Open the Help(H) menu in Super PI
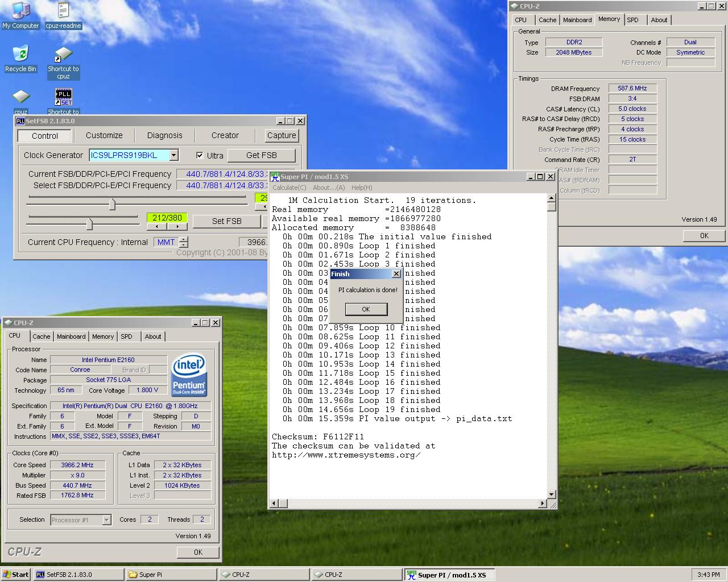 (362, 188)
